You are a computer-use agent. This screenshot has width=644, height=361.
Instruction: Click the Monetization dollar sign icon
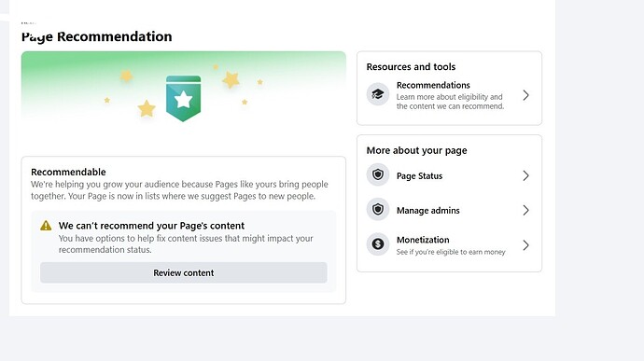378,244
